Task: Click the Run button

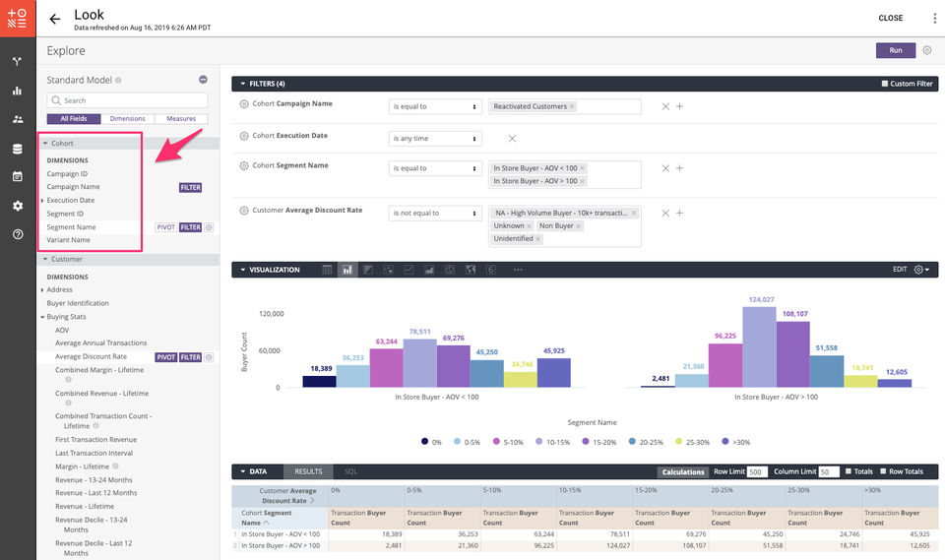Action: pyautogui.click(x=896, y=50)
